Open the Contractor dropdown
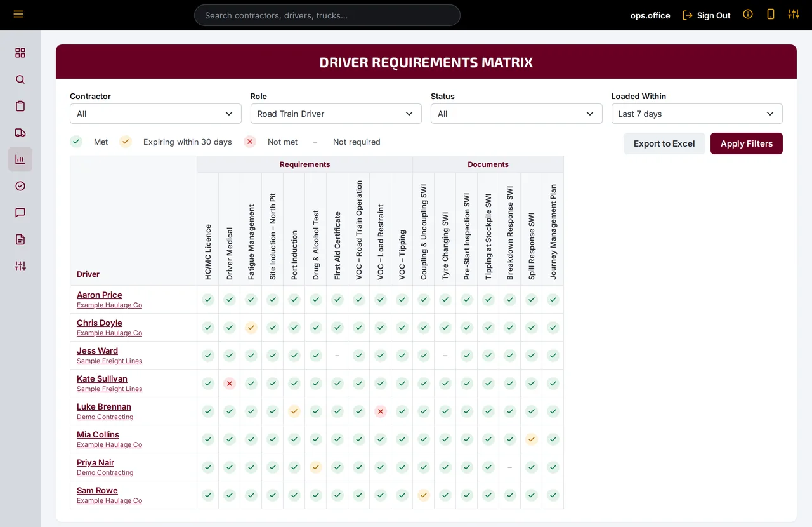Image resolution: width=812 pixels, height=527 pixels. click(155, 114)
